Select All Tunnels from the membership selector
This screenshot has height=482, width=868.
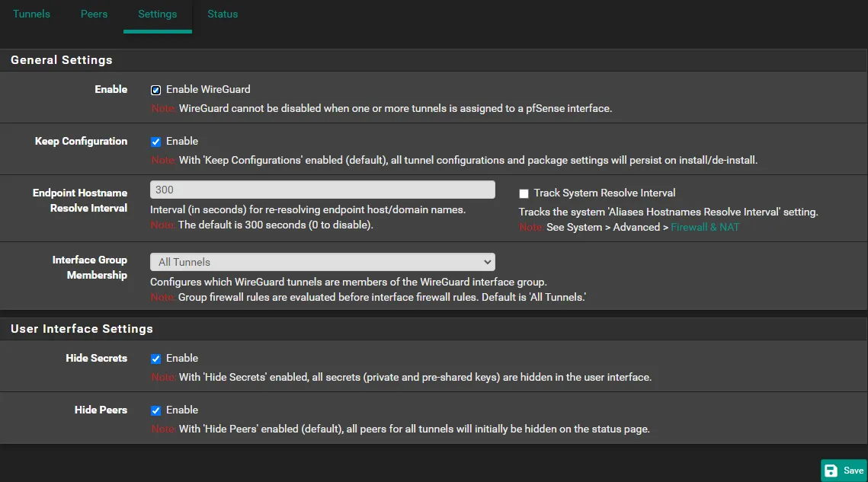(322, 261)
